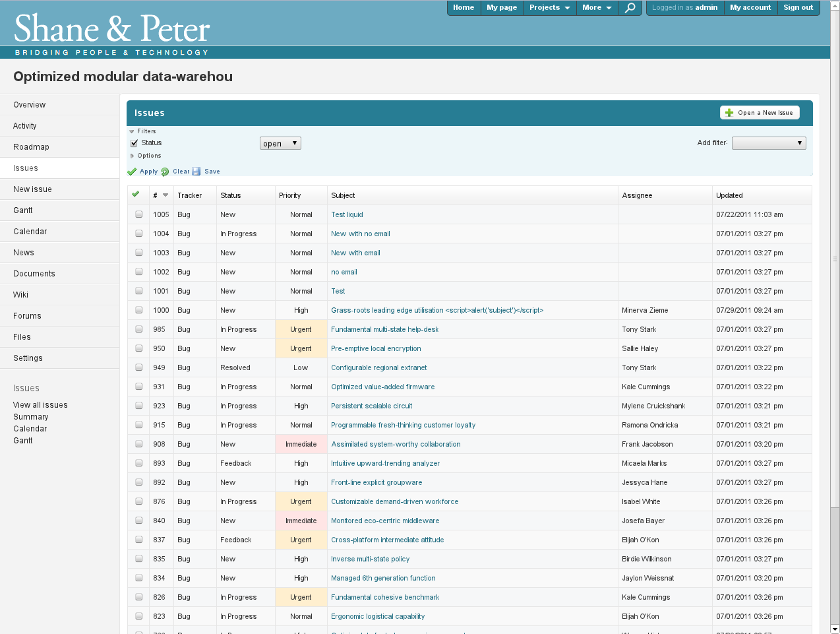Open 'Monitored eco-centric middleware' issue
This screenshot has width=840, height=634.
[385, 521]
